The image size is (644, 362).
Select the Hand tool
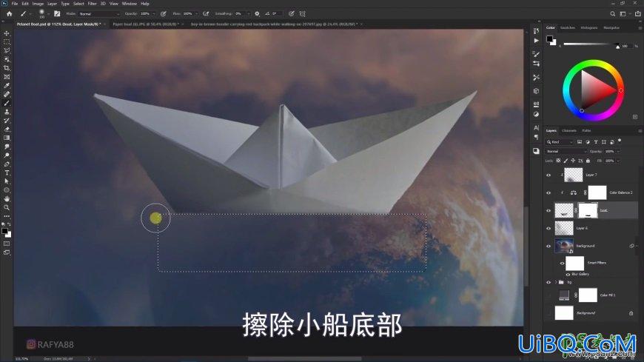coord(7,199)
